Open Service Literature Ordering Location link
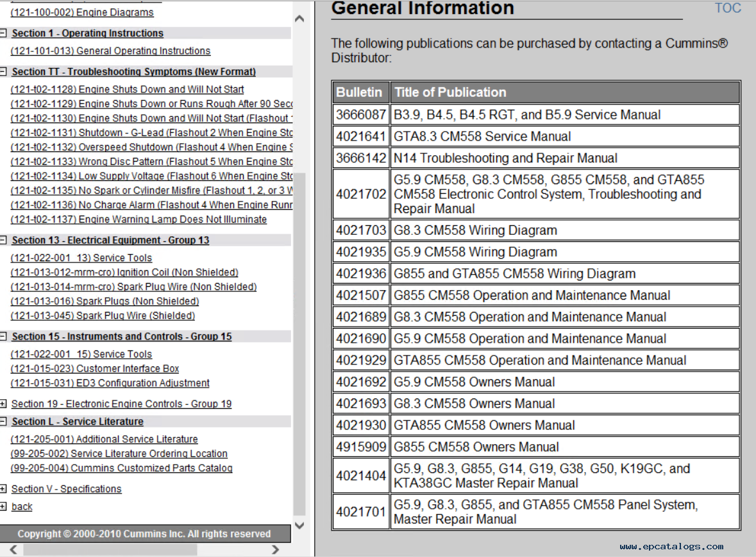Image resolution: width=756 pixels, height=557 pixels. click(x=119, y=454)
